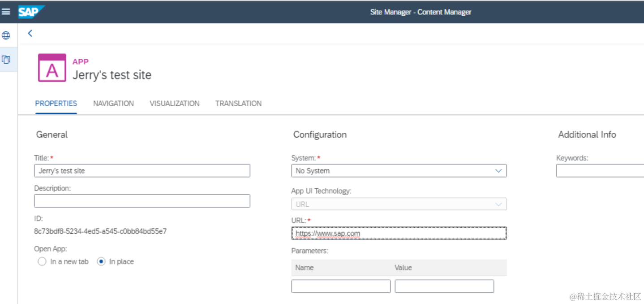
Task: Click the Open App label
Action: 51,249
